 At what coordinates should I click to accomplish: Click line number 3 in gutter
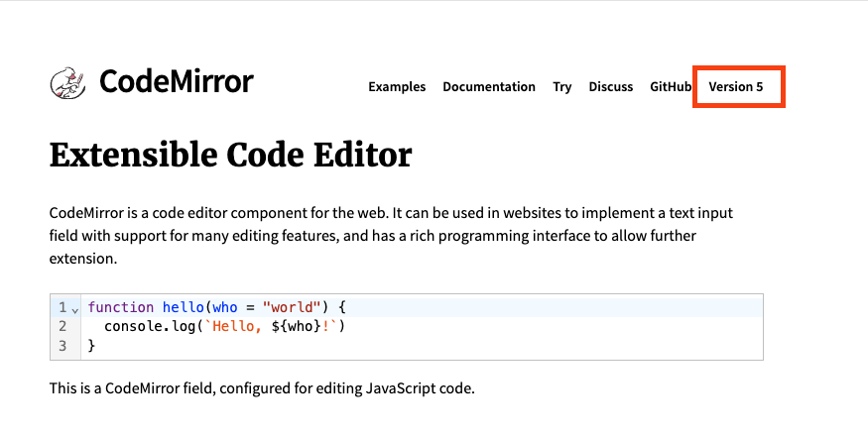62,346
